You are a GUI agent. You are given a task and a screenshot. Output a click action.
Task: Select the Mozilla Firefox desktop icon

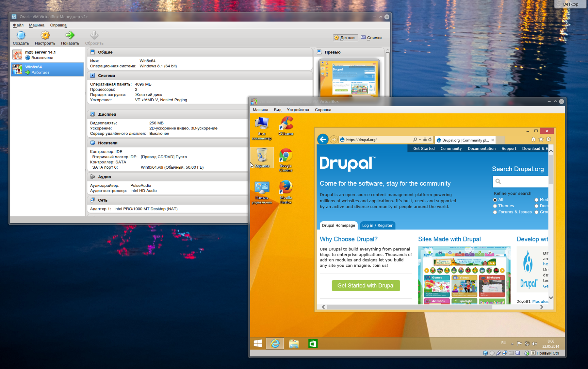[286, 189]
